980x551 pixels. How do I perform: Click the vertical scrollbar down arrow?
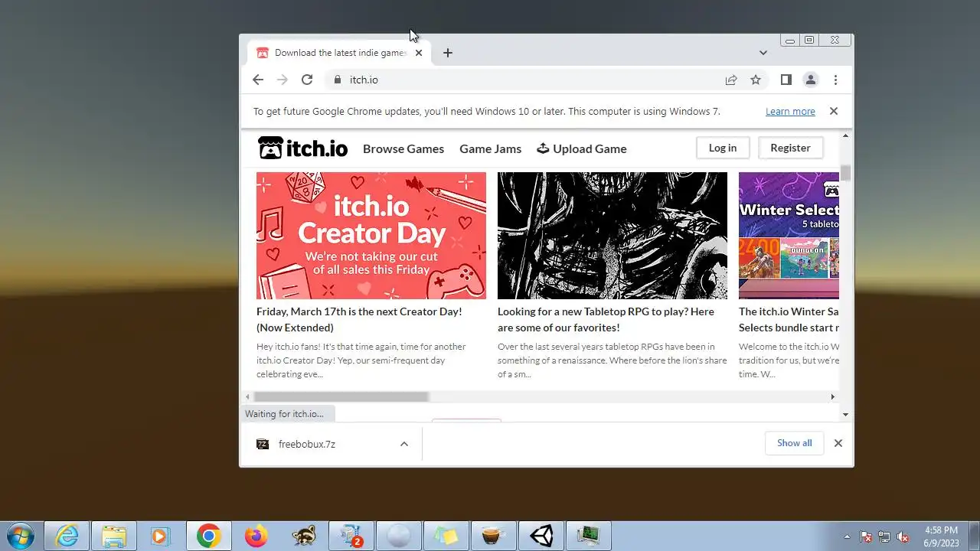point(845,414)
